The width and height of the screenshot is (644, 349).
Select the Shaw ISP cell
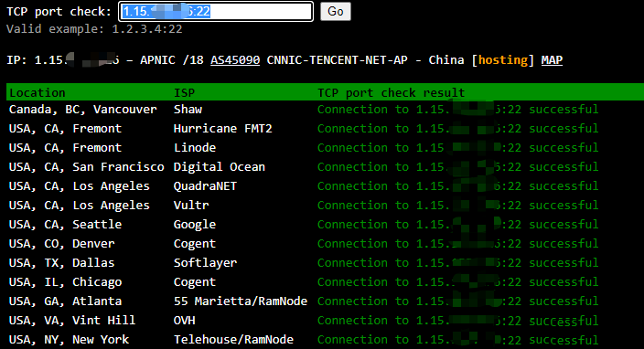(188, 110)
